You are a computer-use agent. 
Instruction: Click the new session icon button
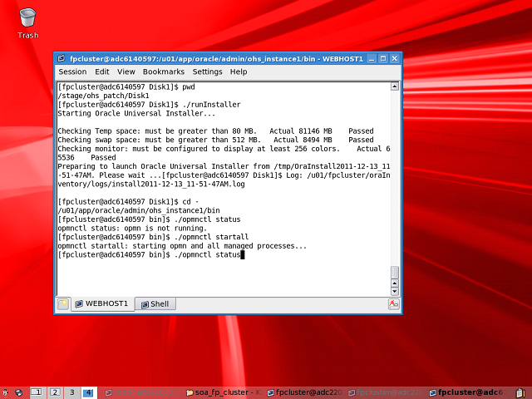[x=63, y=303]
